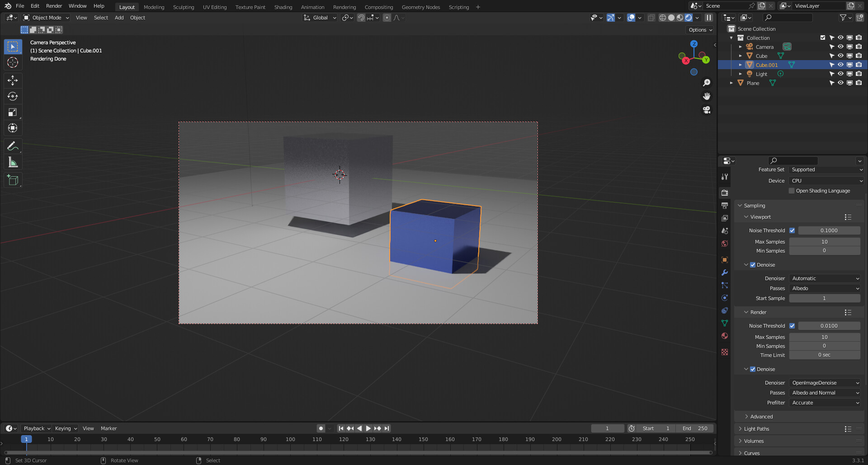This screenshot has height=465, width=868.
Task: Select the Add Cube tool
Action: point(13,180)
